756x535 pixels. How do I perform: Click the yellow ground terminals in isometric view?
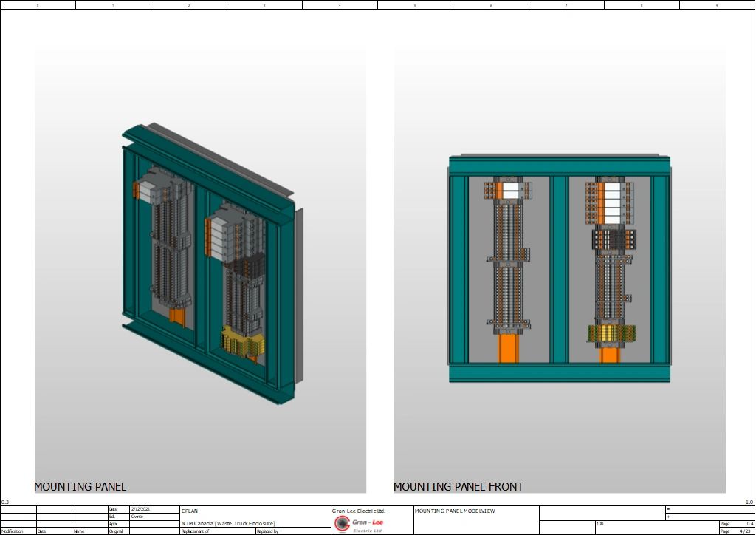tap(242, 343)
